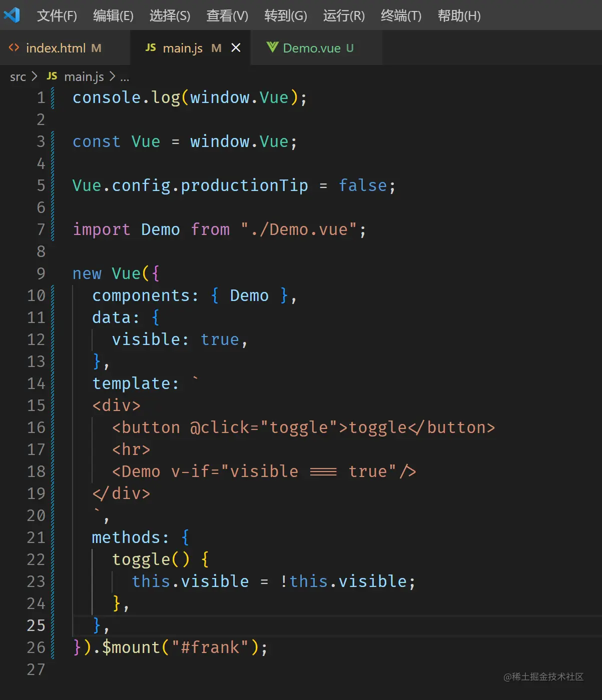
Task: Click 'visible: true,' on line 12
Action: [180, 339]
